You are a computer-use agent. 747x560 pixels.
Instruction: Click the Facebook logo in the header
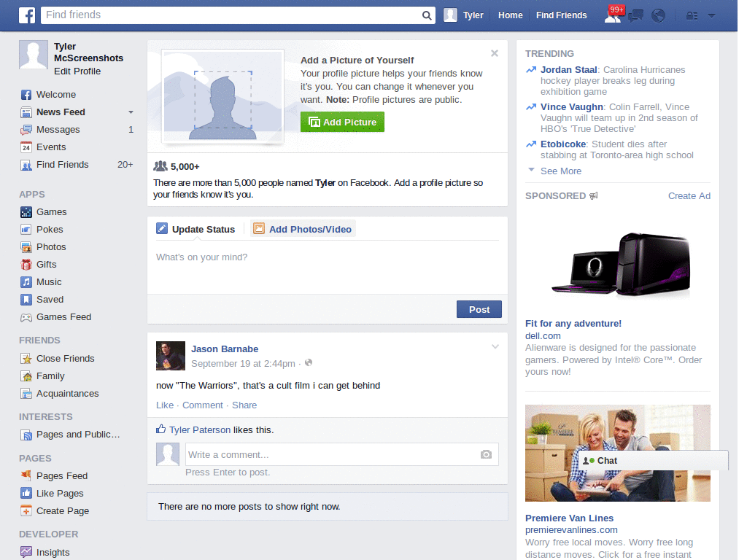click(x=27, y=15)
